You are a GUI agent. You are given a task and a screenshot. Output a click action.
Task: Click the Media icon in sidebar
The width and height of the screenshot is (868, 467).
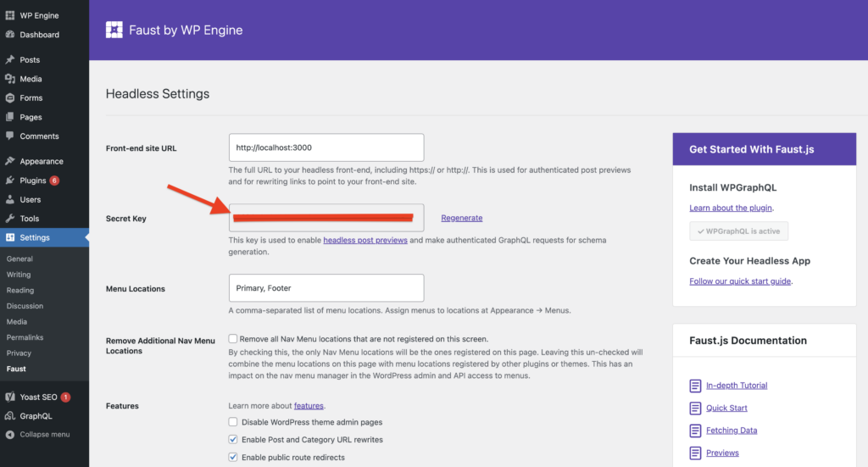(9, 79)
